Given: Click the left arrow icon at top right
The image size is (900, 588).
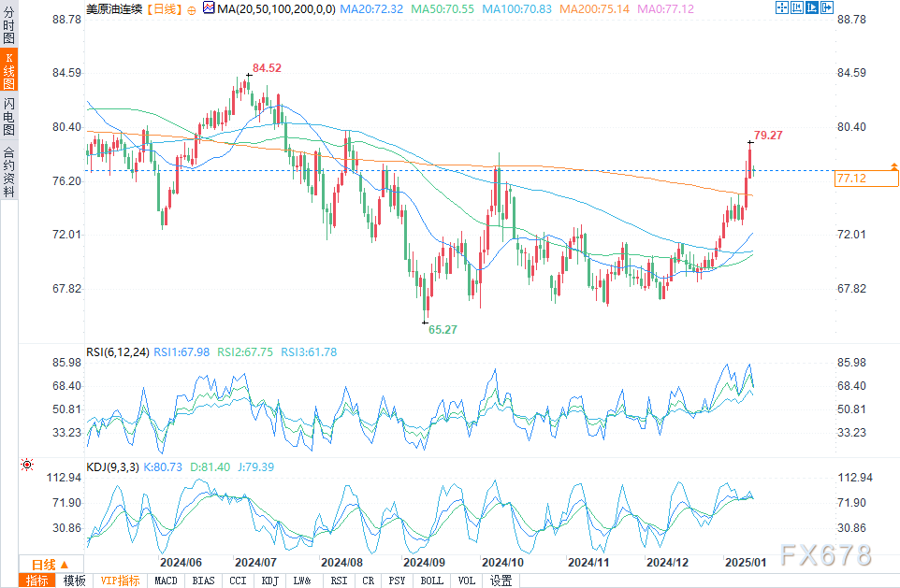Looking at the screenshot, I should click(x=798, y=7).
